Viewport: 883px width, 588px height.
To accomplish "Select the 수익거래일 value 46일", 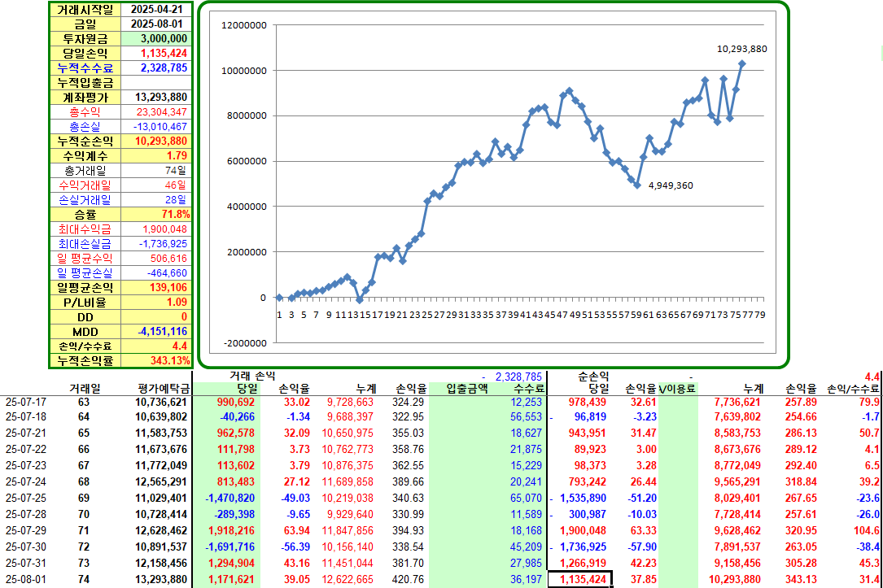I will 156,185.
